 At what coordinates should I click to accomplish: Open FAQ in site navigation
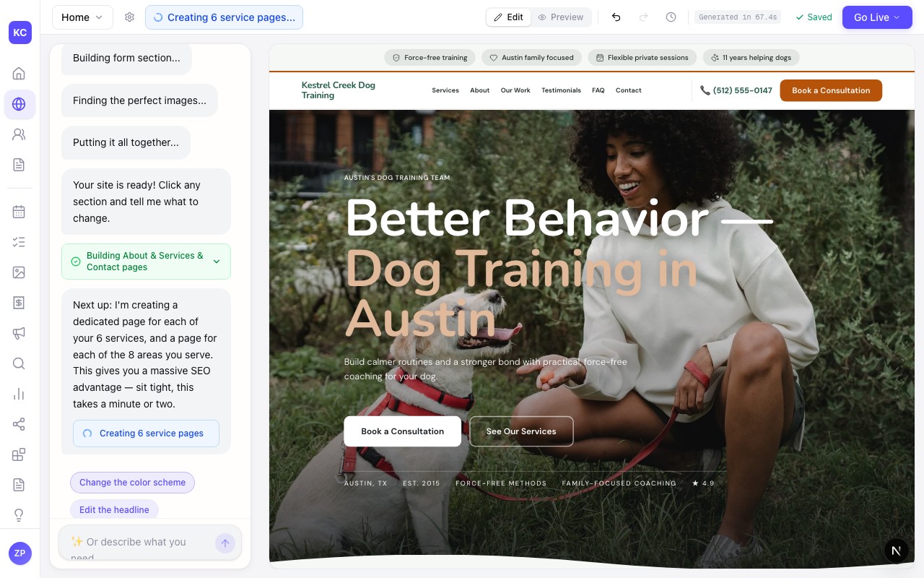click(598, 90)
